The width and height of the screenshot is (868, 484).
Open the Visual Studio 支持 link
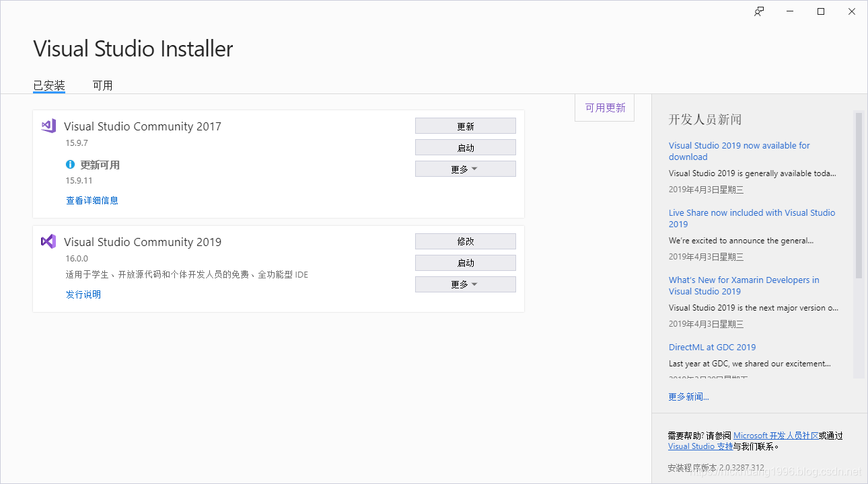[700, 446]
